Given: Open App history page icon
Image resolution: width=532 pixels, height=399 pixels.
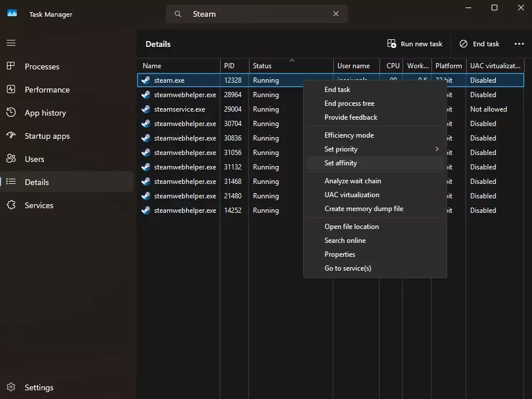Looking at the screenshot, I should (11, 113).
